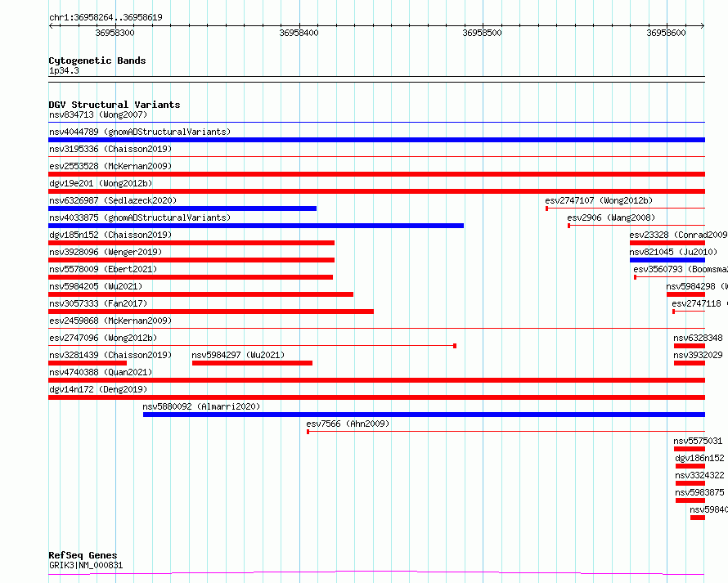Click the 1p34.3 cytogenetic band label
Viewport: 728px width, 583px height.
[64, 70]
